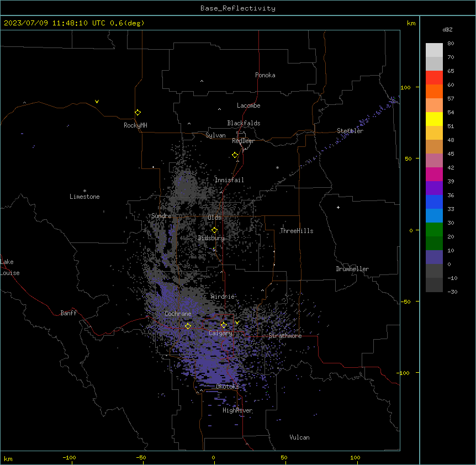The height and width of the screenshot is (465, 476).
Task: Click the yellow V marker east of Calgary
Action: pos(237,323)
